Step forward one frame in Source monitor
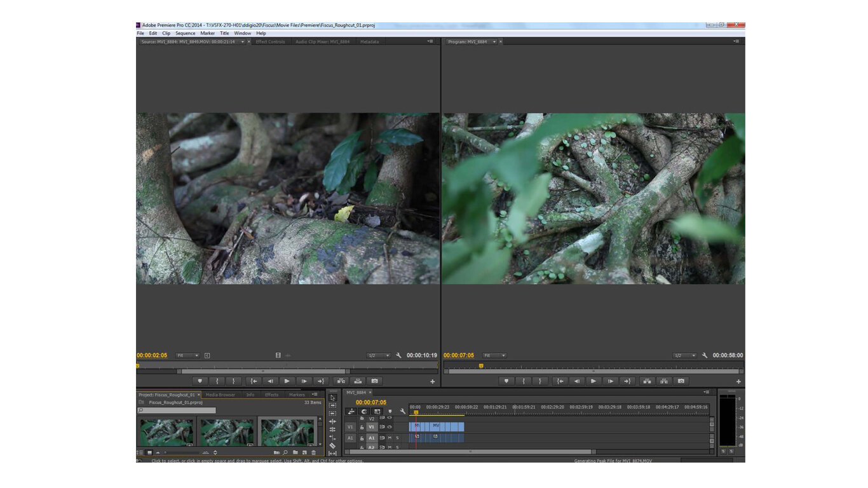This screenshot has width=868, height=488. [304, 381]
